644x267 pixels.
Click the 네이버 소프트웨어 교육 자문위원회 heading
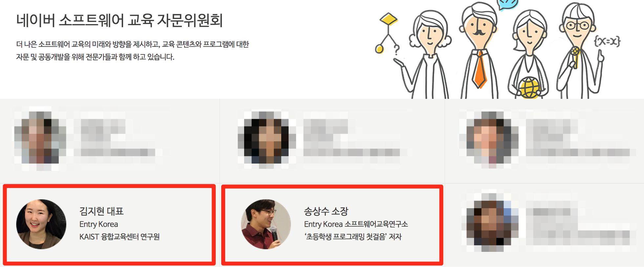[x=119, y=20]
